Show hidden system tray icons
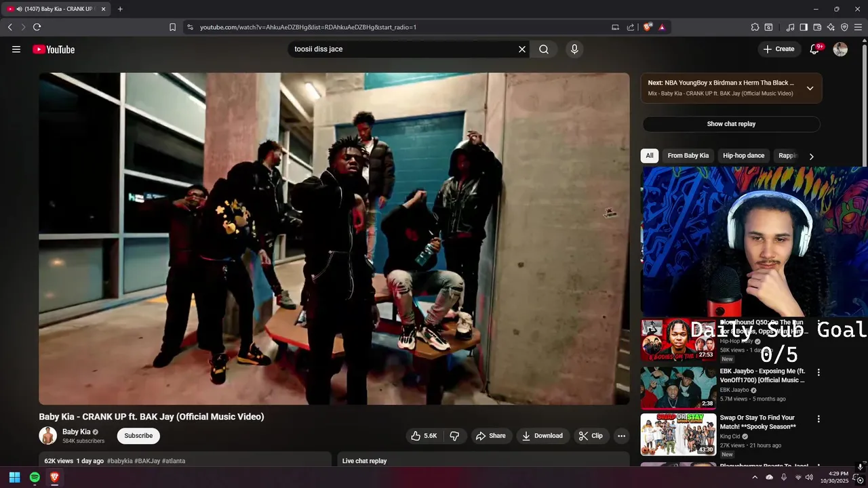868x488 pixels. coord(755,478)
